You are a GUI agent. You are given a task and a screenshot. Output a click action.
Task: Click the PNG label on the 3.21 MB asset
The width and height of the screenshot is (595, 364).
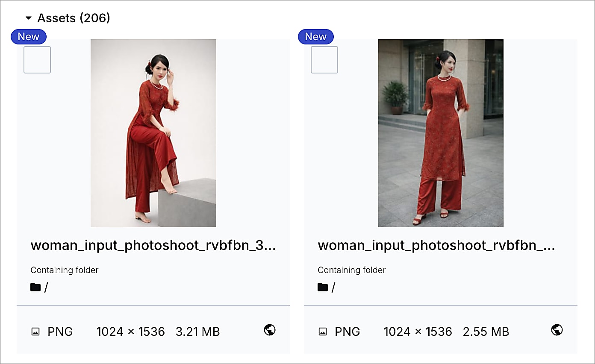coord(60,331)
